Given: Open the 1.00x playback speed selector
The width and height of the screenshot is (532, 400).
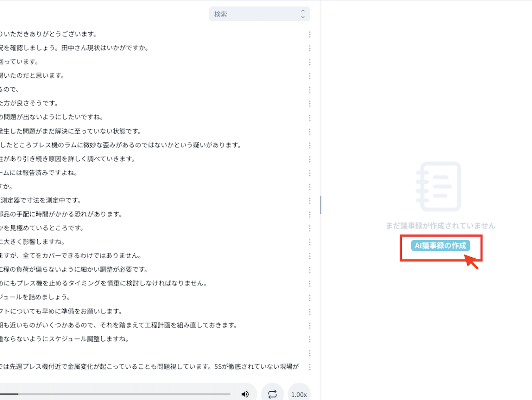Looking at the screenshot, I should 299,394.
